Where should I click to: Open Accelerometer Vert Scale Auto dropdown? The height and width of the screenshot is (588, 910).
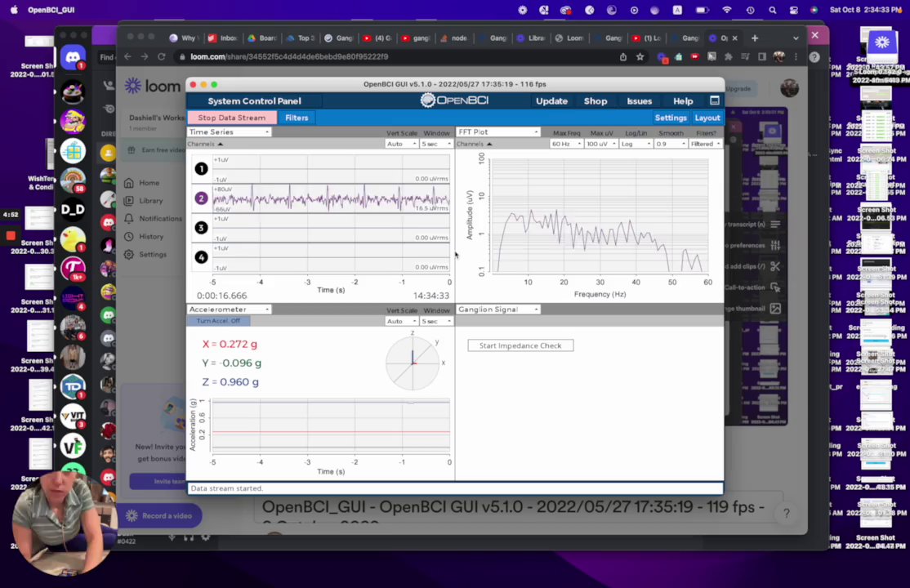(x=401, y=321)
